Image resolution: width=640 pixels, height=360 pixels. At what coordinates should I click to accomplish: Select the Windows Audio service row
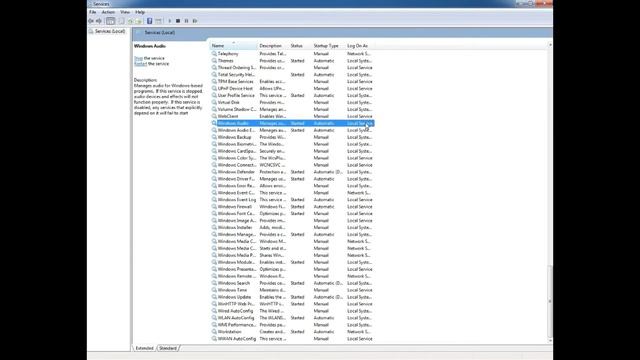292,123
